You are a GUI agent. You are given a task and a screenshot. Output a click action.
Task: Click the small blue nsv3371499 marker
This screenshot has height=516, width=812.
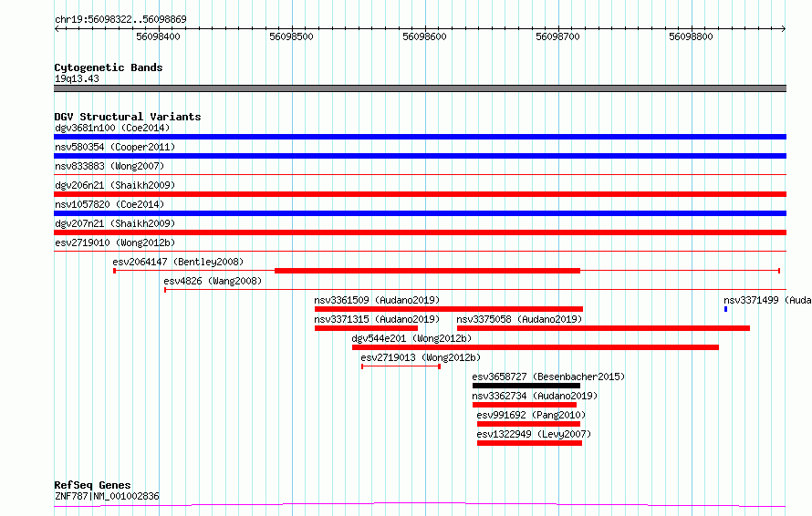[x=725, y=309]
